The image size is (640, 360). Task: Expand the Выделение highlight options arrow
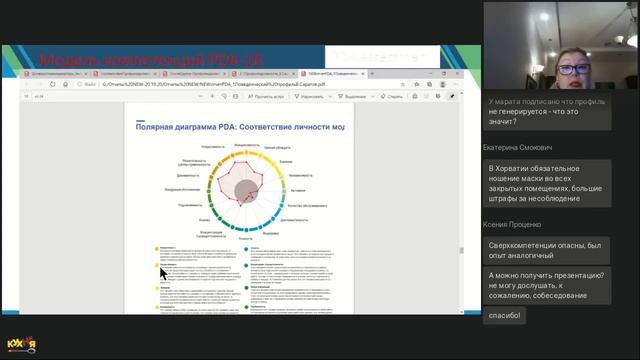coord(372,97)
